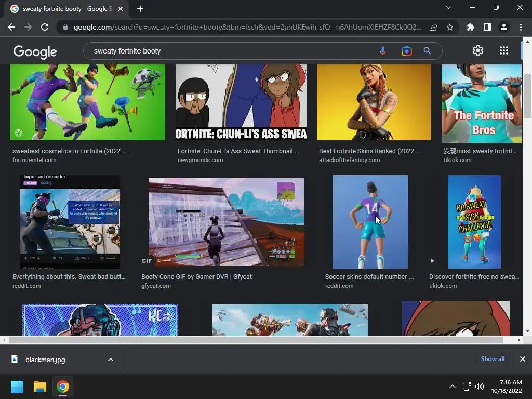Show all downloads
The image size is (532, 399).
pos(493,359)
